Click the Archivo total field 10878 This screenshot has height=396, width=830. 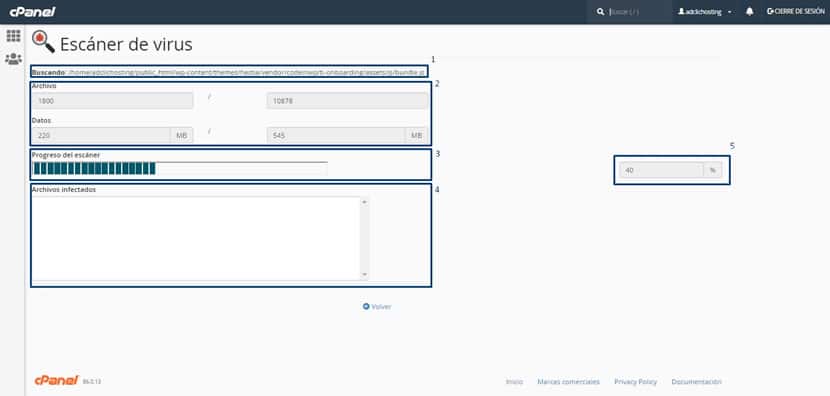click(347, 101)
